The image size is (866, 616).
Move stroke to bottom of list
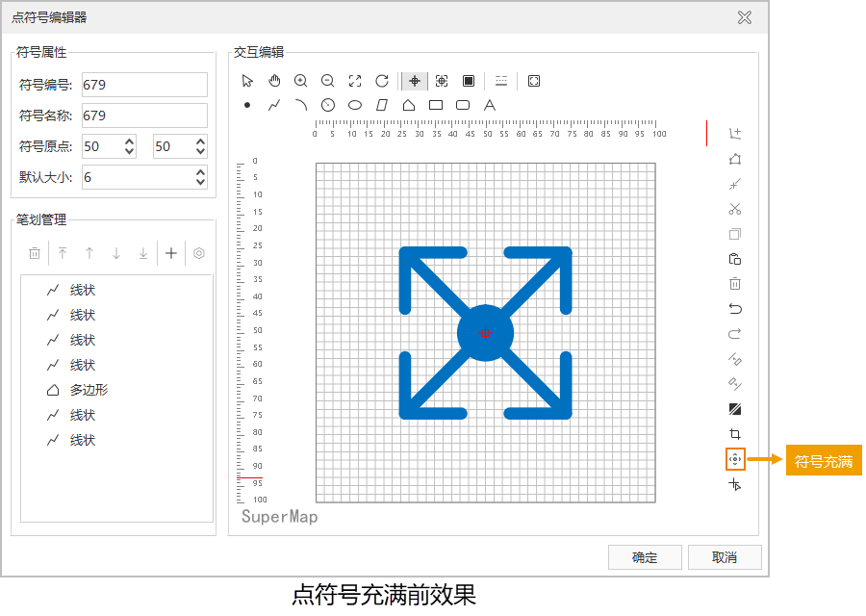pyautogui.click(x=143, y=253)
